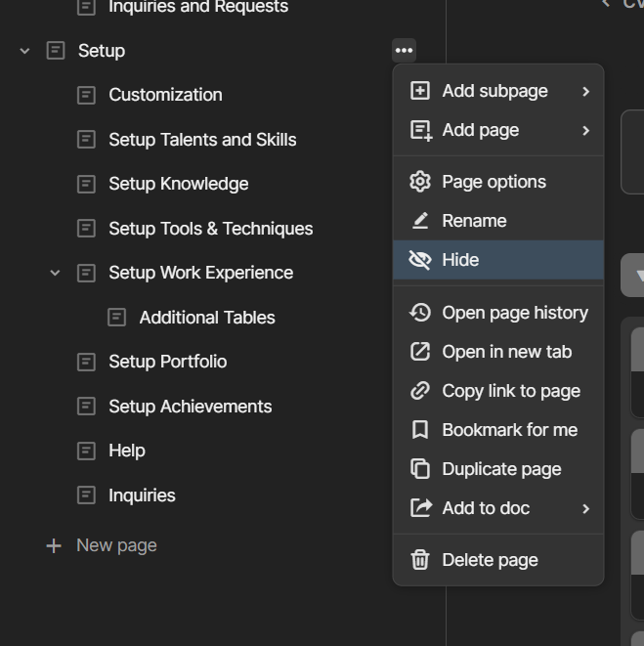Collapse the Setup Work Experience subtree
The height and width of the screenshot is (646, 644).
coord(56,273)
